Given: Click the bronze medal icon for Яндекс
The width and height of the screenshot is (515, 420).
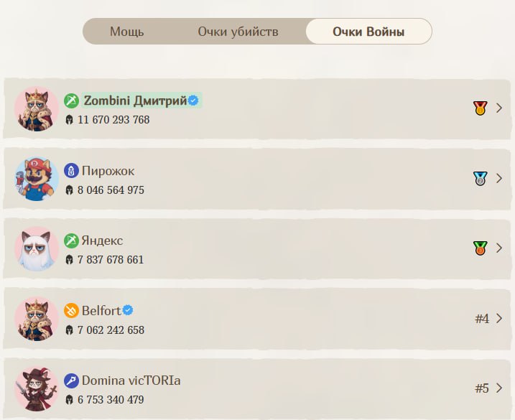Looking at the screenshot, I should click(x=480, y=248).
